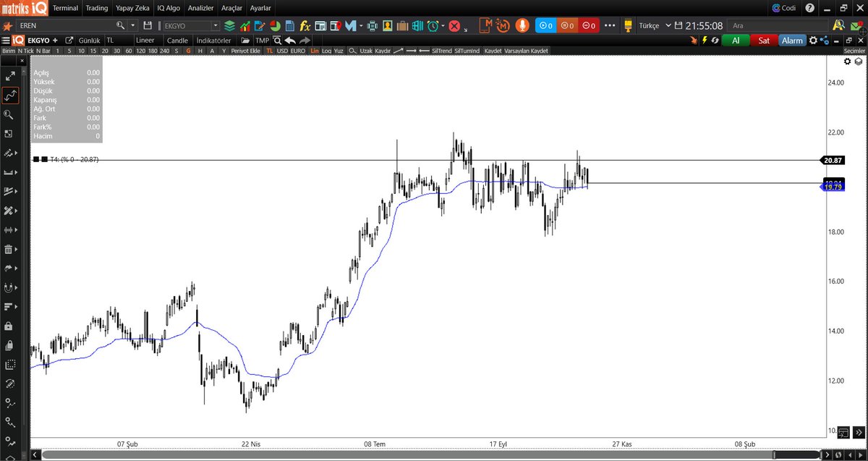Click the TMP button
Viewport: 868px width, 461px height.
click(x=261, y=41)
